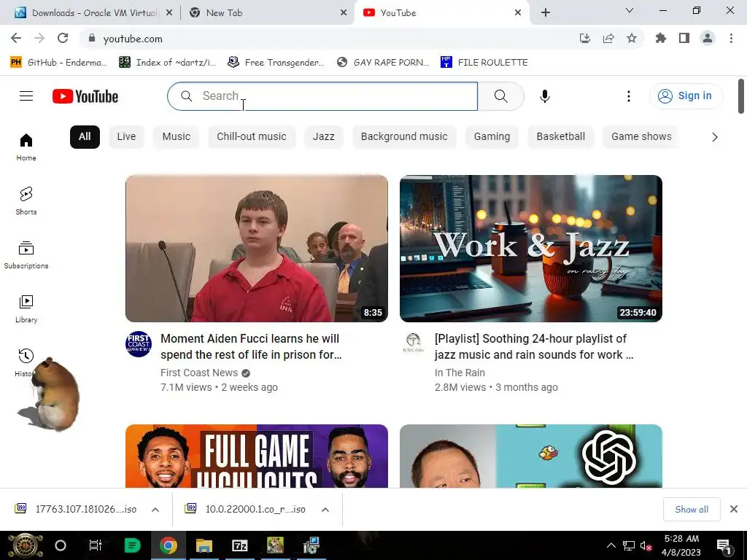Open GitHub - Enderma... bookmark
Viewport: 747px width, 560px height.
coord(58,63)
